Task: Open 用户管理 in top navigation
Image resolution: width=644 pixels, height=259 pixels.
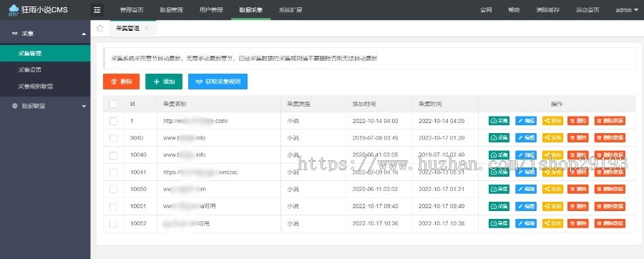Action: point(211,10)
